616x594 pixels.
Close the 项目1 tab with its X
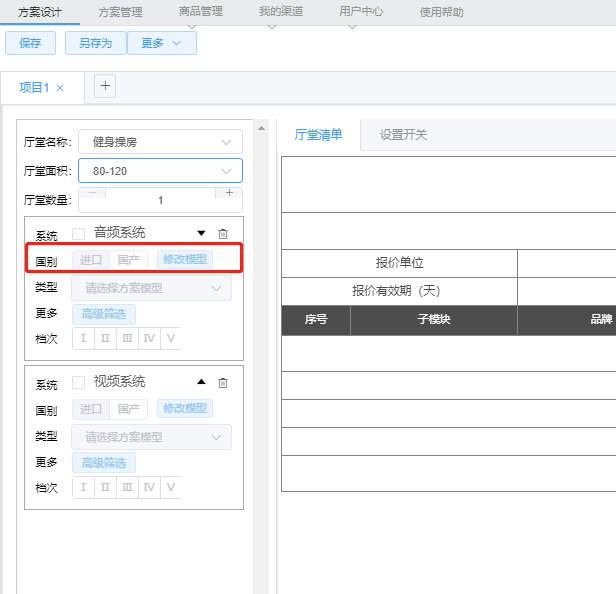pyautogui.click(x=60, y=88)
